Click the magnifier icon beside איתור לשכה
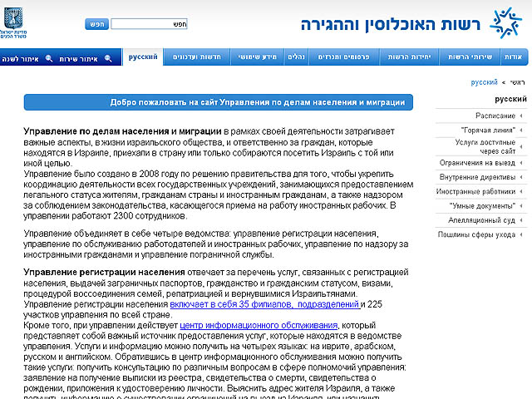This screenshot has height=399, width=532. click(x=49, y=59)
